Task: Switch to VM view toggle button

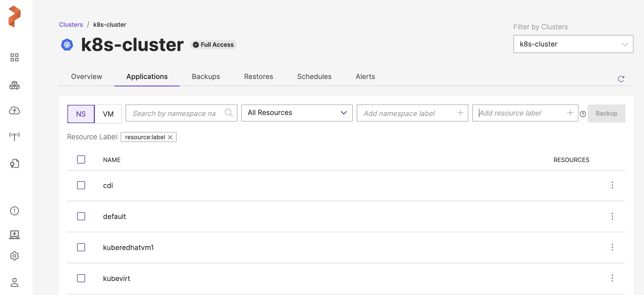Action: point(108,114)
